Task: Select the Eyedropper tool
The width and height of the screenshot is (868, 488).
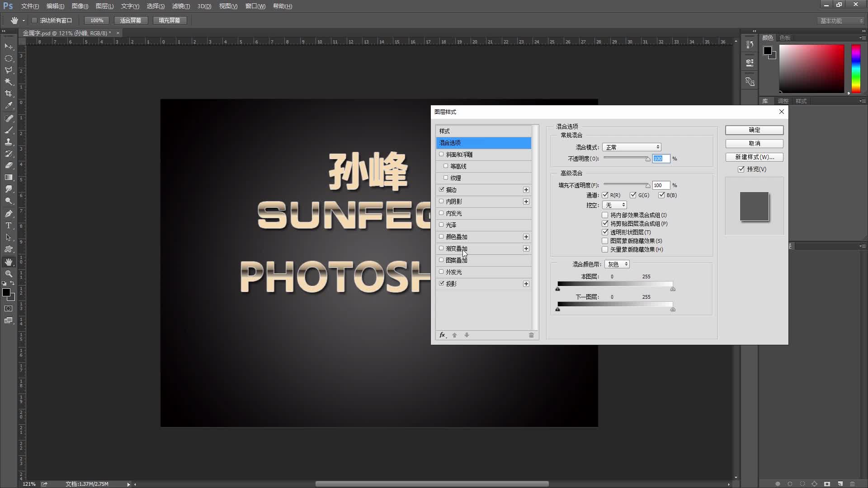Action: (8, 105)
